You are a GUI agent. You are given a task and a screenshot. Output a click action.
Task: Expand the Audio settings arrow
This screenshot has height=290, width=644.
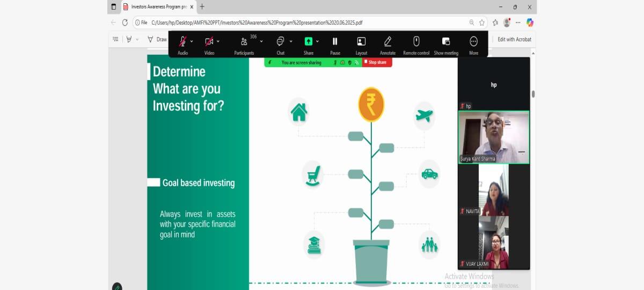coord(192,41)
